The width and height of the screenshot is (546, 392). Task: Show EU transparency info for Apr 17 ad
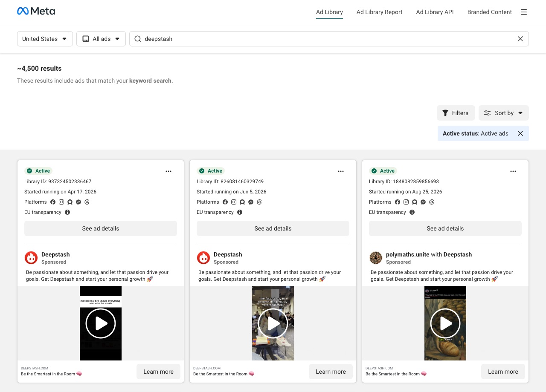[x=67, y=212]
